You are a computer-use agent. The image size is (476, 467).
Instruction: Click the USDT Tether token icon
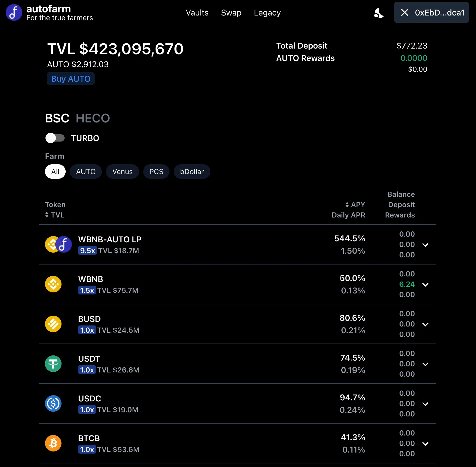[53, 364]
